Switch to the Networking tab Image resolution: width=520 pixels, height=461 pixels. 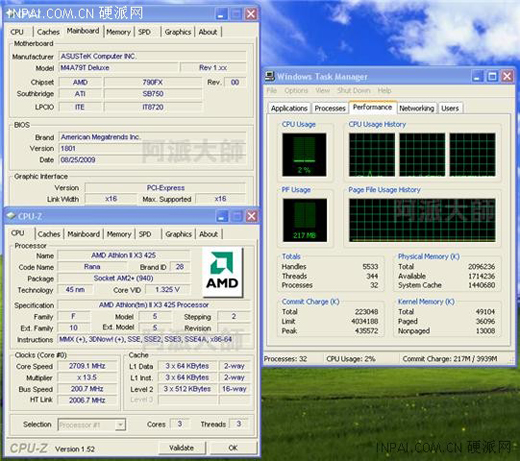pyautogui.click(x=417, y=108)
